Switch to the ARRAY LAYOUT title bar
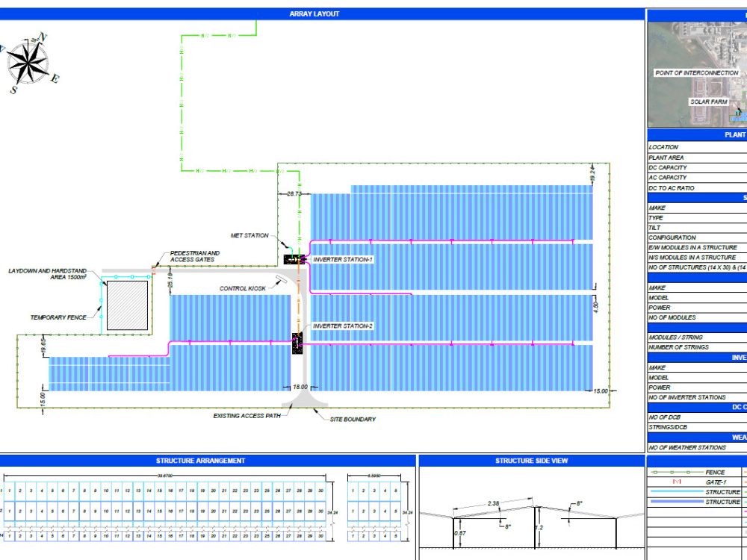747x560 pixels. coord(314,13)
